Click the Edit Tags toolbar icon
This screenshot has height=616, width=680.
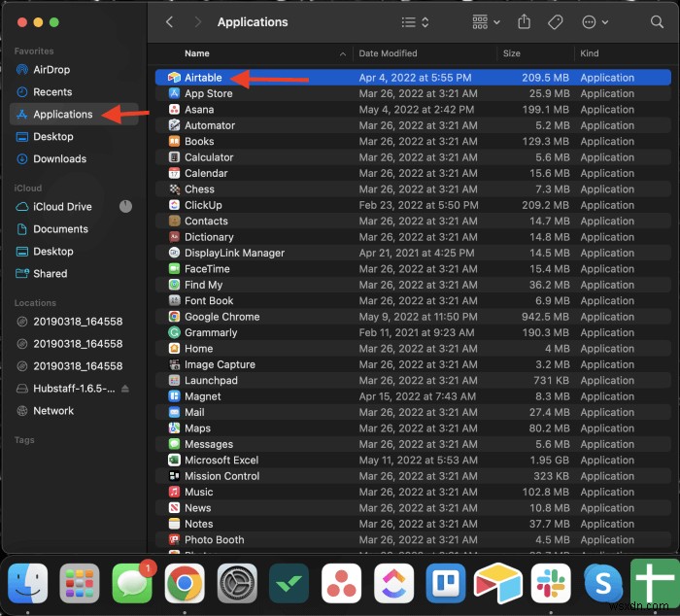point(555,22)
